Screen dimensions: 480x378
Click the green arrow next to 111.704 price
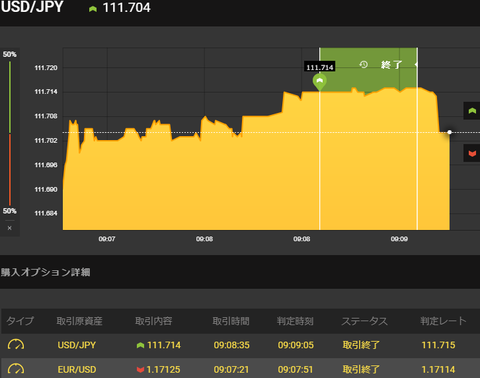click(x=93, y=9)
